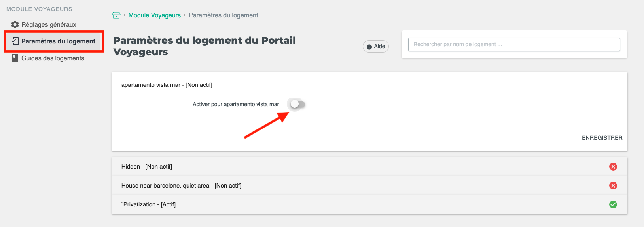Click the red X icon for Hidden

(613, 167)
